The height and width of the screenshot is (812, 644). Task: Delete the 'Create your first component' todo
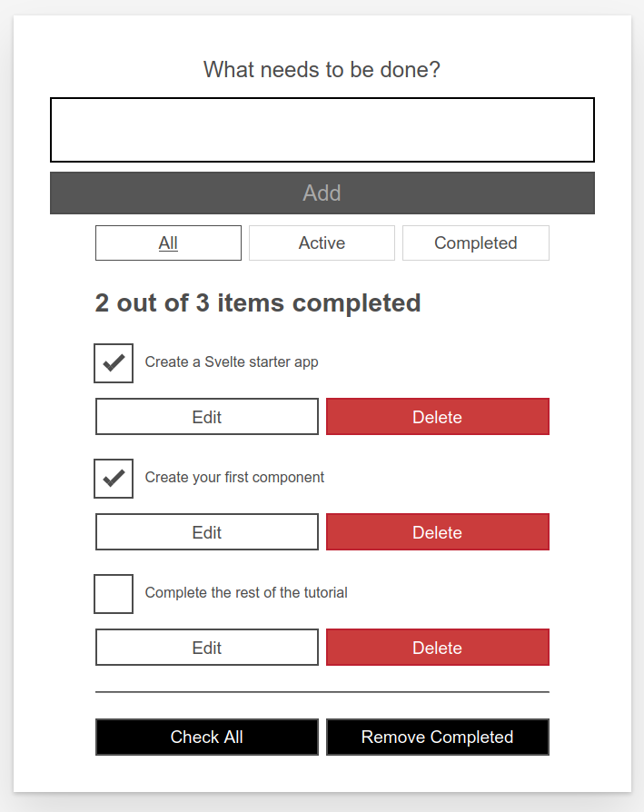437,531
